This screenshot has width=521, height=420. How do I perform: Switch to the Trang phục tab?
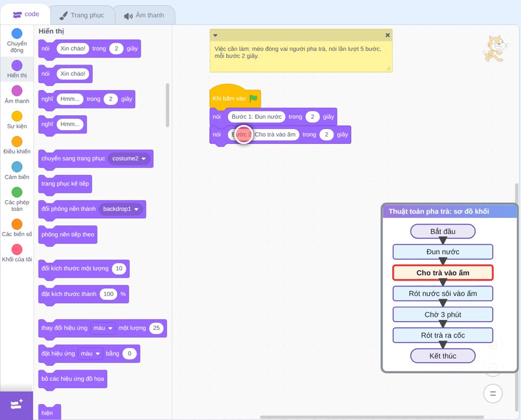point(82,15)
